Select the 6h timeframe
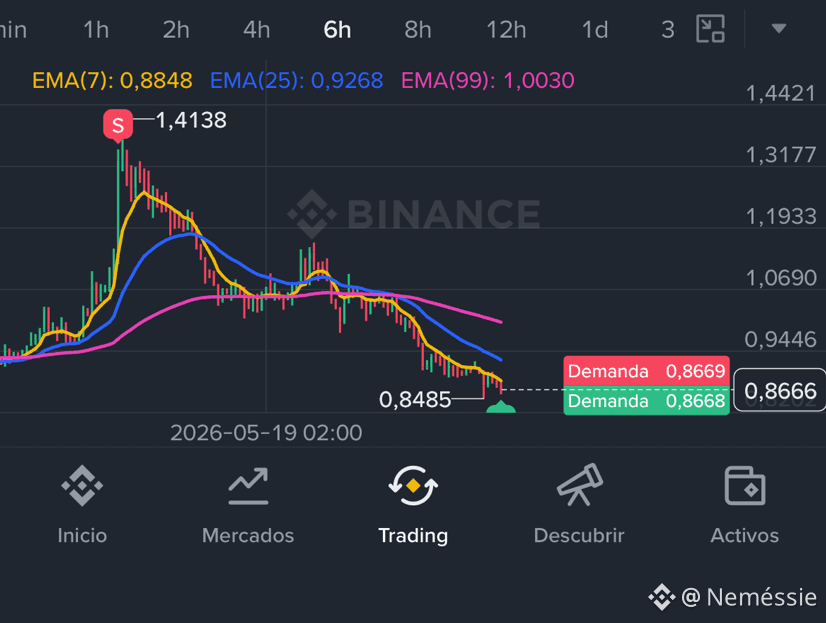 point(337,29)
